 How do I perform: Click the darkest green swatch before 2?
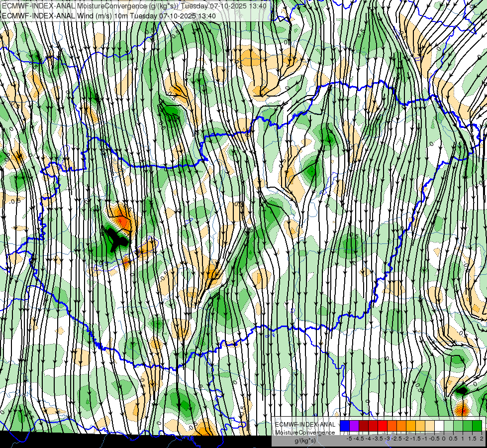477,426
